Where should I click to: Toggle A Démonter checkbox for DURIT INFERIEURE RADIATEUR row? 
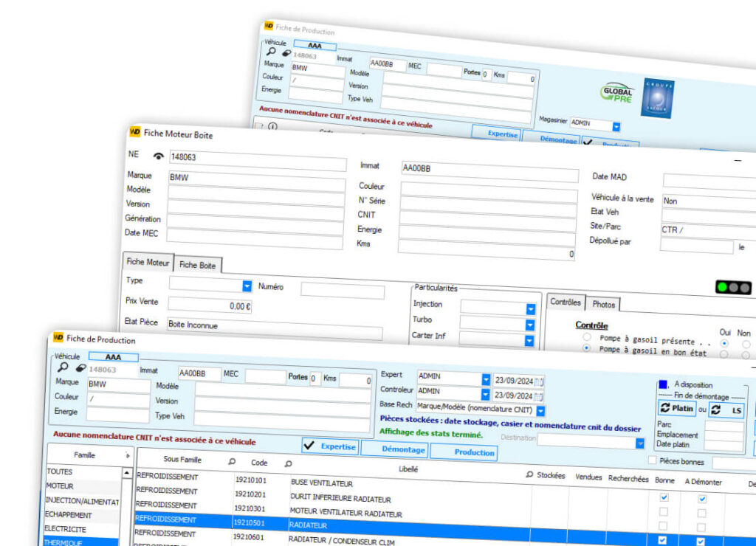point(701,514)
